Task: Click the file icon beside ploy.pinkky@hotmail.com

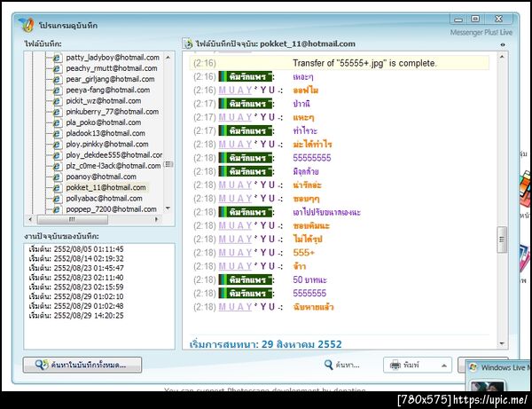Action: coord(57,145)
